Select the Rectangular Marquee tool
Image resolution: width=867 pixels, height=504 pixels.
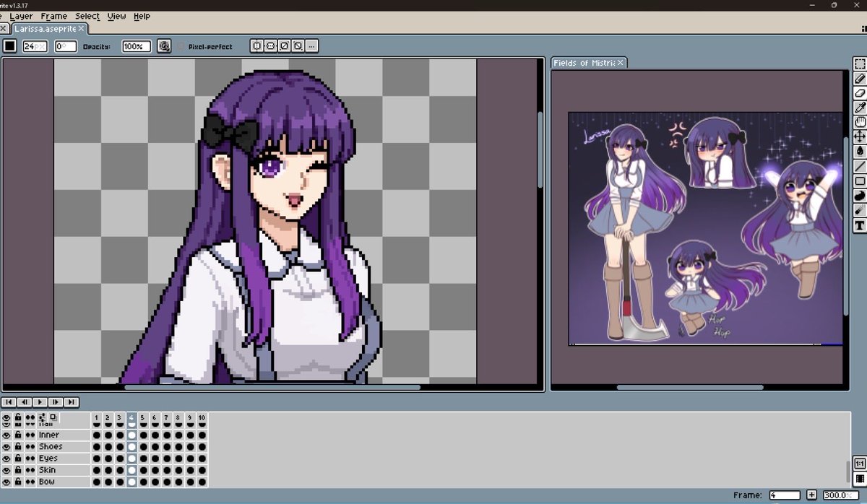860,64
